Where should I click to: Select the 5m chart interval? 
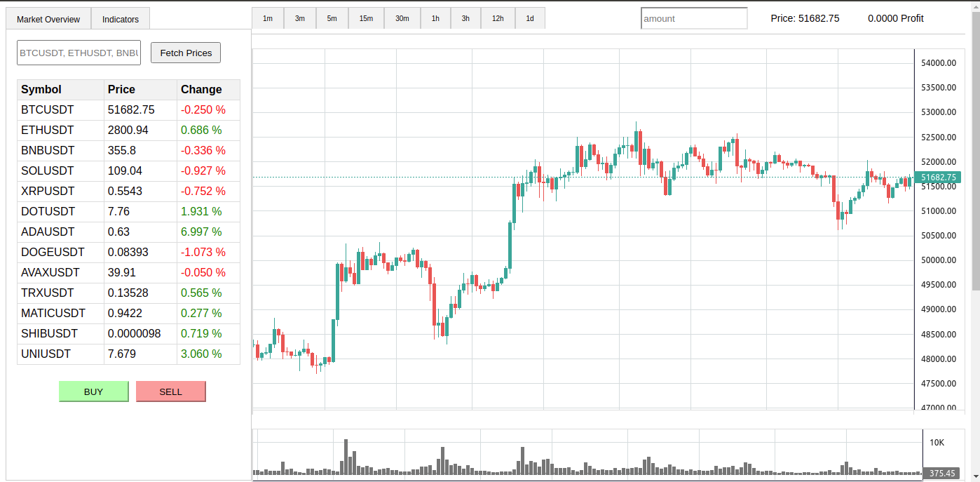pyautogui.click(x=332, y=18)
